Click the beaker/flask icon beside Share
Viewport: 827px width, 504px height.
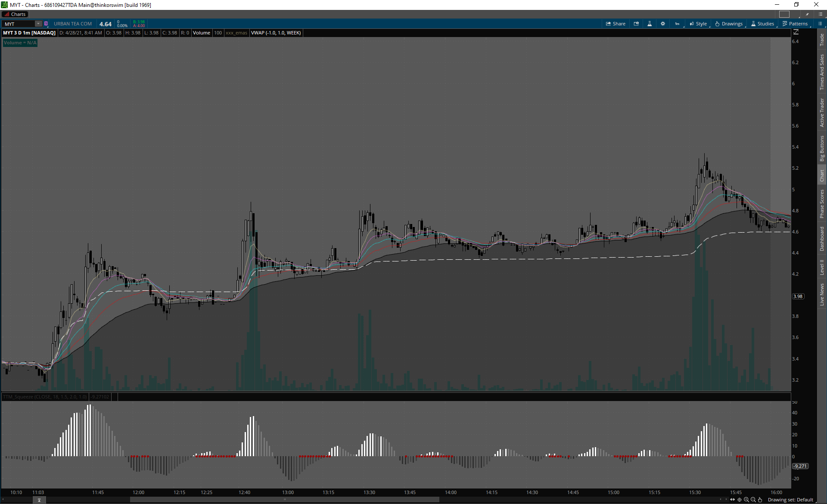pos(650,24)
